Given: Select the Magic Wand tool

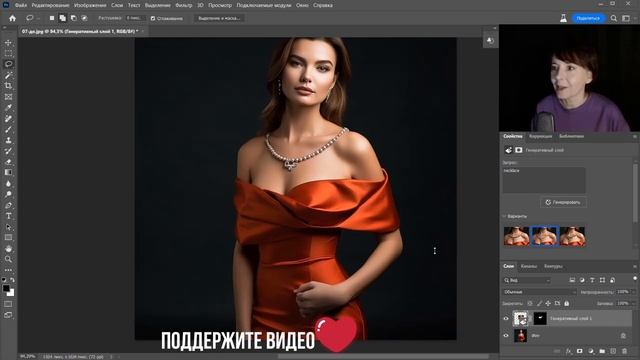Looking at the screenshot, I should (8, 75).
